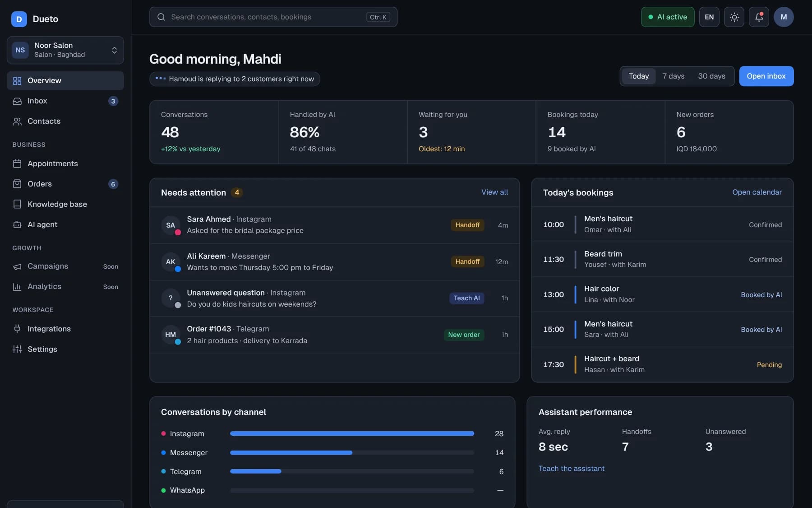Open the 13:00 Hair color booking

[x=662, y=294]
